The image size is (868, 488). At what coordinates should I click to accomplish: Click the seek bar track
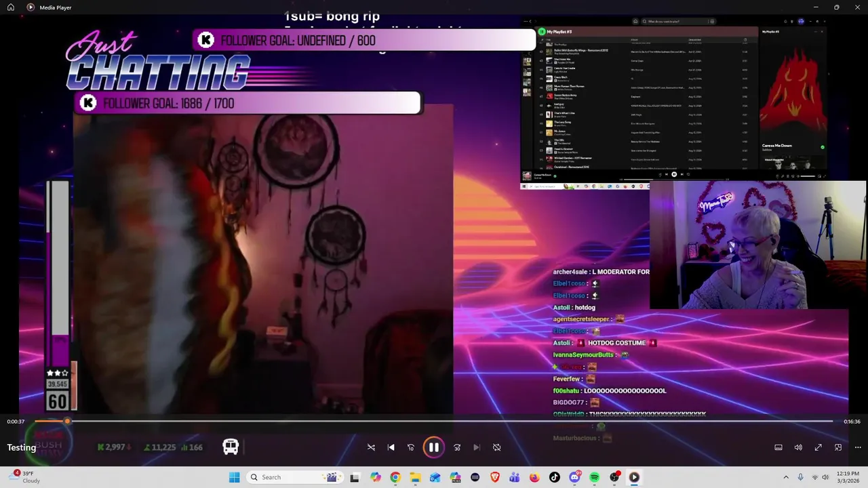434,422
